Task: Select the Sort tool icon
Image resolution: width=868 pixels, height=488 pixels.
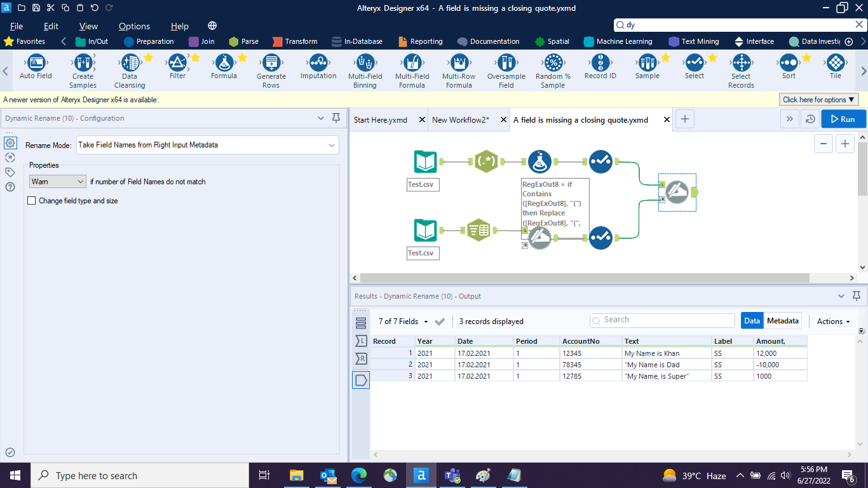Action: click(789, 64)
